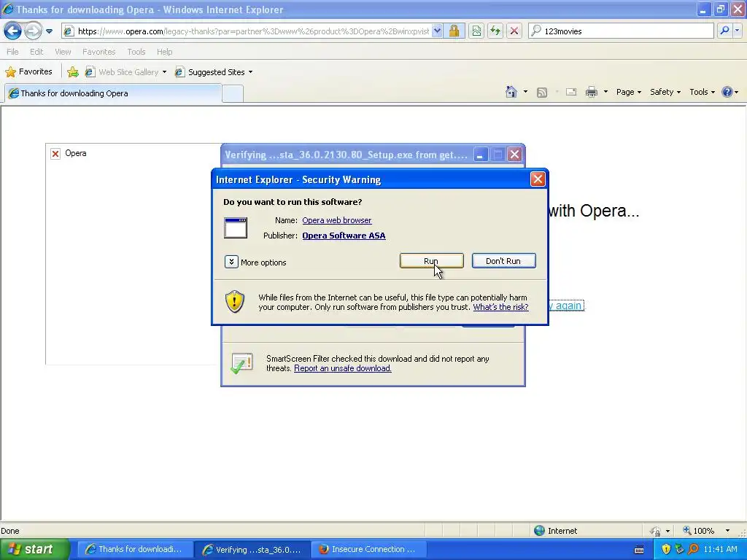747x560 pixels.
Task: Open the What's the risk? link
Action: coord(500,307)
